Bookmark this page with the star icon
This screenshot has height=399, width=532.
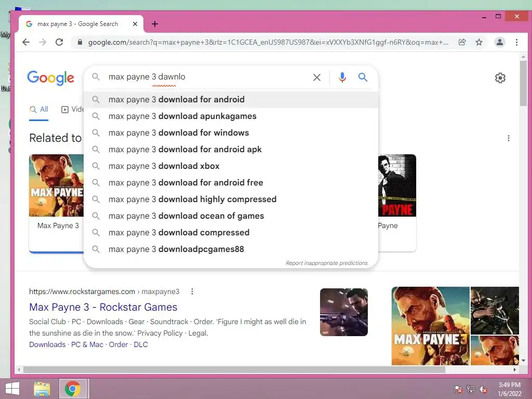coord(478,42)
